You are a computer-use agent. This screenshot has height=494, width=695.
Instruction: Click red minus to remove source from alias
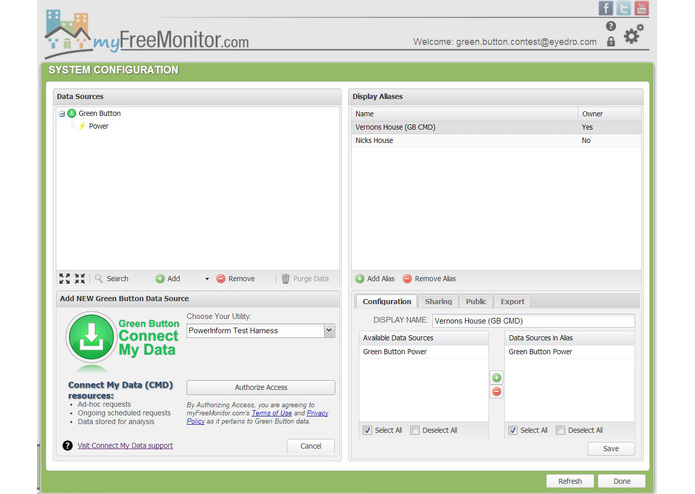496,392
